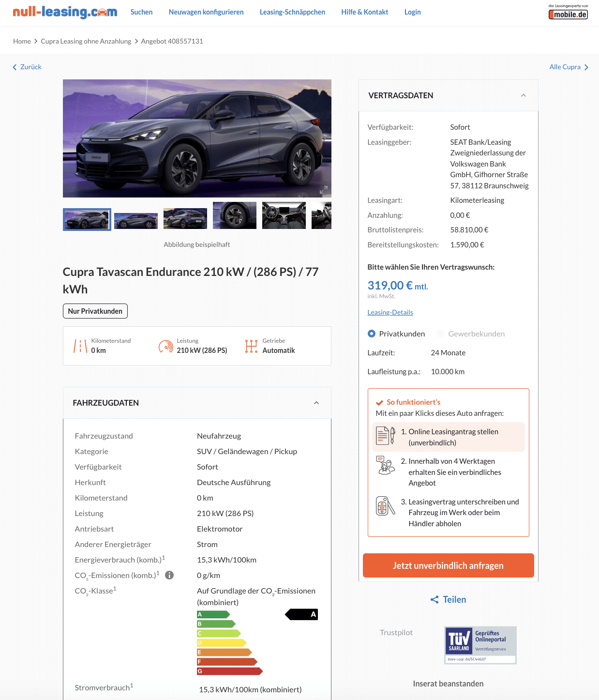
Task: Click the Kilometerstand road icon
Action: click(80, 346)
